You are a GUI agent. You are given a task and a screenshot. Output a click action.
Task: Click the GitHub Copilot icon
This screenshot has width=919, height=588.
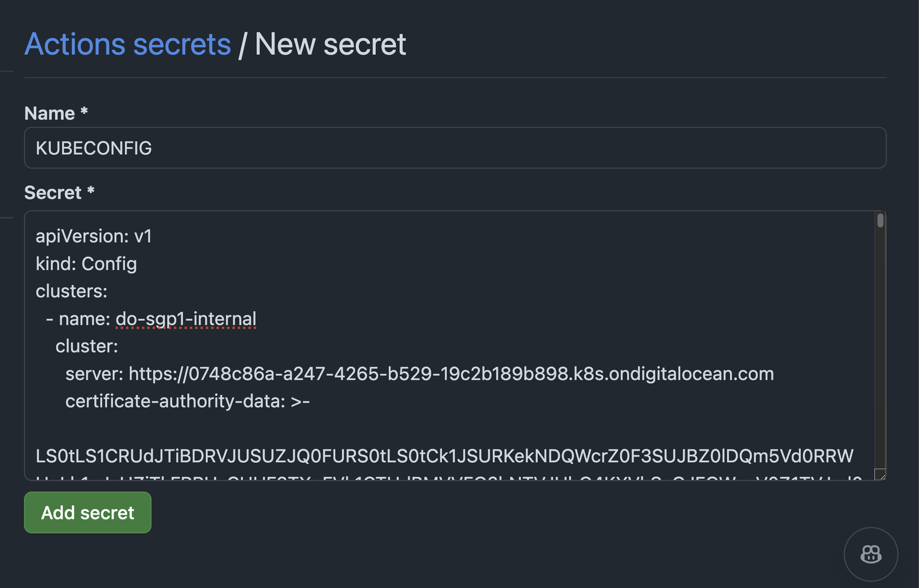click(x=871, y=554)
